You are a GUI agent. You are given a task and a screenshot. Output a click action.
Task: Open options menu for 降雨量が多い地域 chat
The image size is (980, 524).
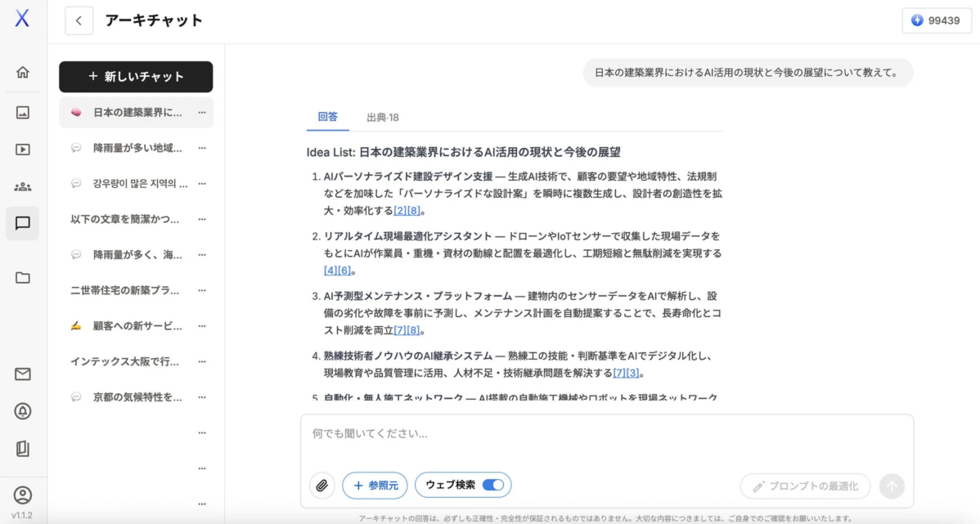203,148
